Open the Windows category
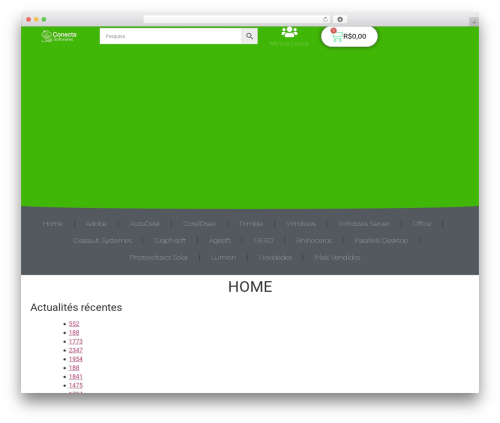The image size is (500, 423). coord(301,224)
